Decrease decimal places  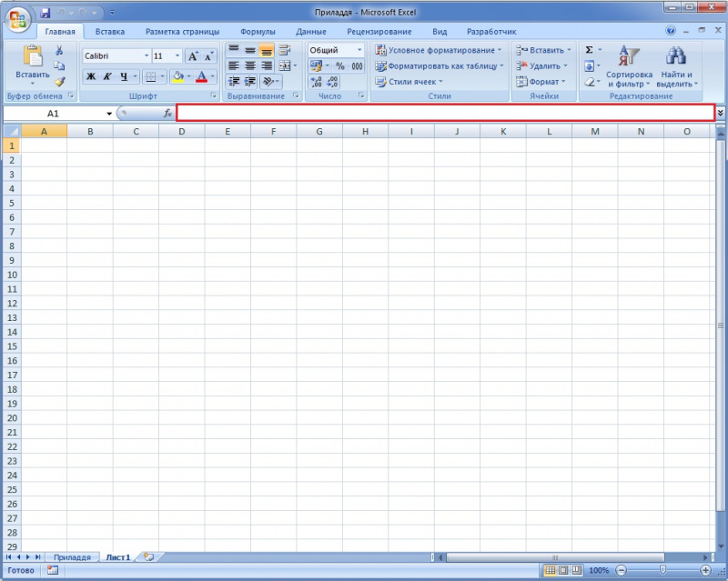(x=332, y=82)
